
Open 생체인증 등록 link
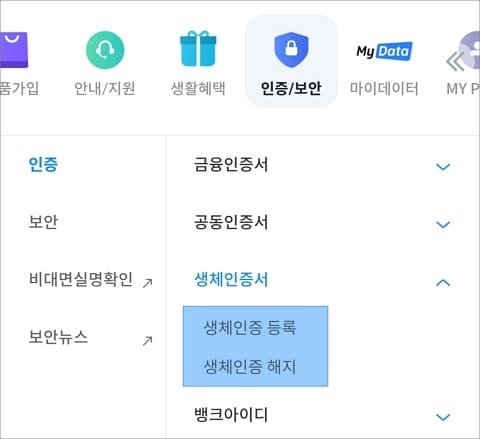tap(250, 327)
